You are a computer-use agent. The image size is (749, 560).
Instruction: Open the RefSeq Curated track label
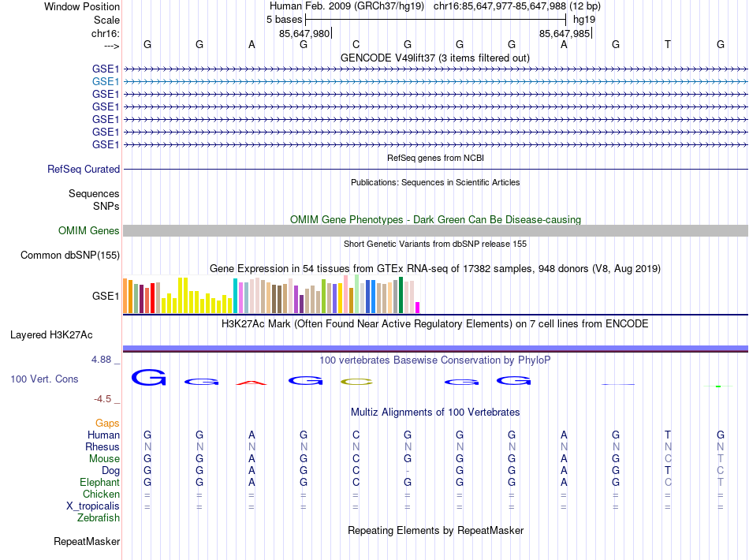(84, 169)
